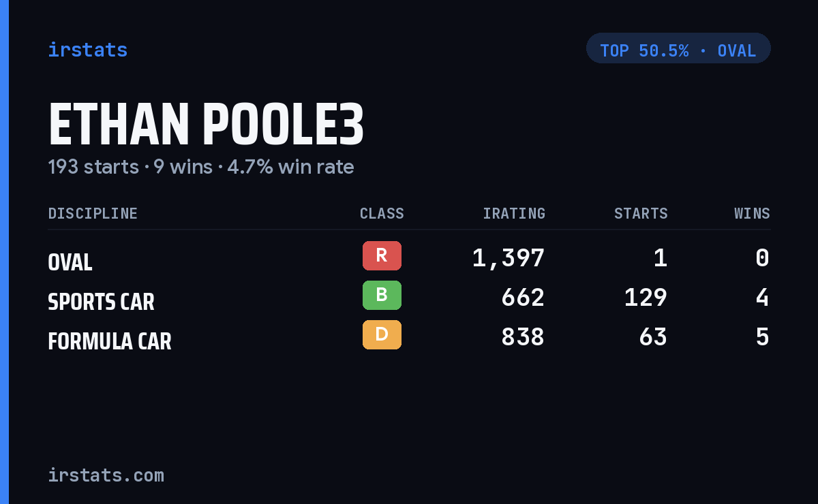This screenshot has width=818, height=504.
Task: Open the irstats logo link
Action: pos(88,50)
